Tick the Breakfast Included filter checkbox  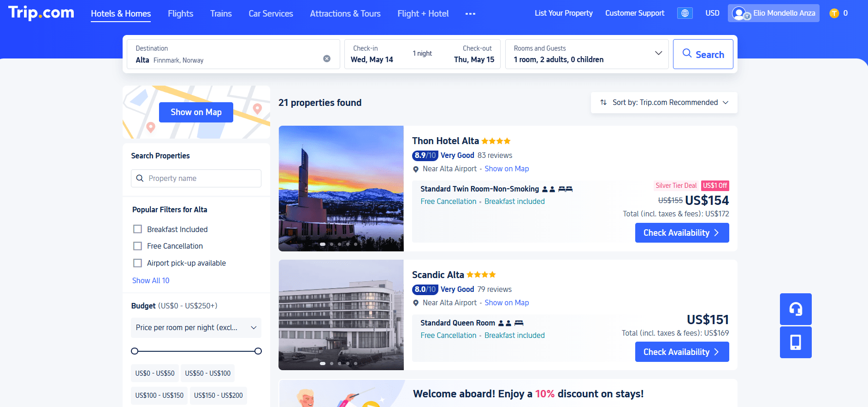click(137, 229)
